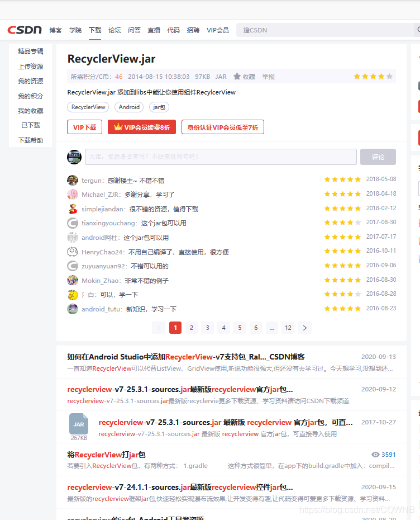Image resolution: width=420 pixels, height=520 pixels.
Task: Click the VIP会员续费8折 button
Action: click(x=142, y=127)
